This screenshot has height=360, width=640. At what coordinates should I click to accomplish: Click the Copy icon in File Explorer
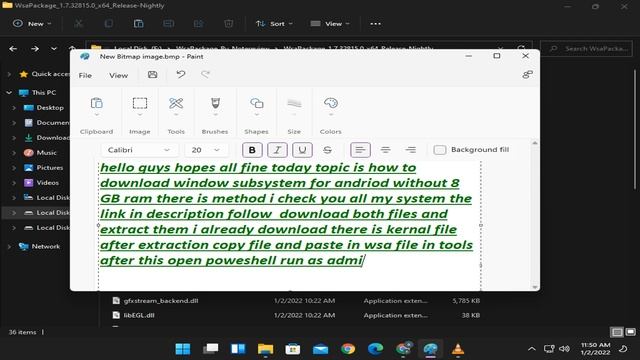coord(109,24)
